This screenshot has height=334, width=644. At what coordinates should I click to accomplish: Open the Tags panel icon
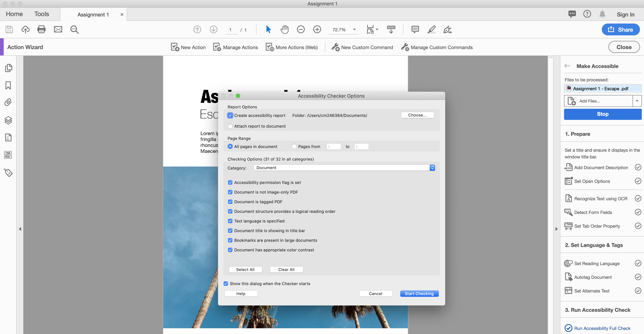tap(8, 173)
